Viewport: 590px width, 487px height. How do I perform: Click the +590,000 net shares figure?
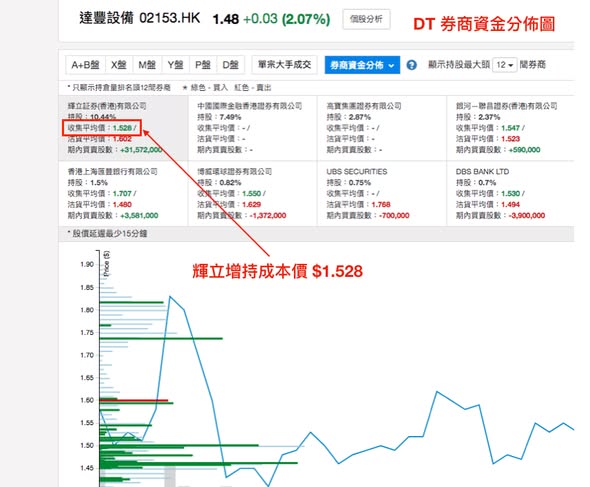[524, 150]
